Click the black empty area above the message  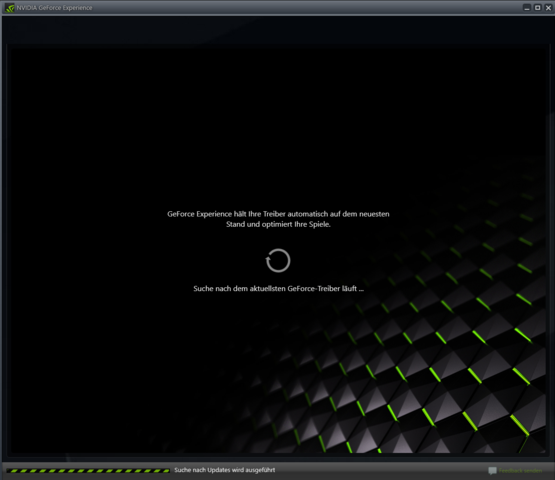tap(278, 124)
